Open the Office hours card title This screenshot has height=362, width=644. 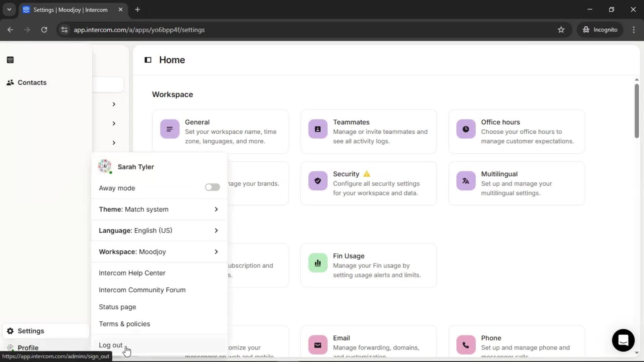(500, 122)
